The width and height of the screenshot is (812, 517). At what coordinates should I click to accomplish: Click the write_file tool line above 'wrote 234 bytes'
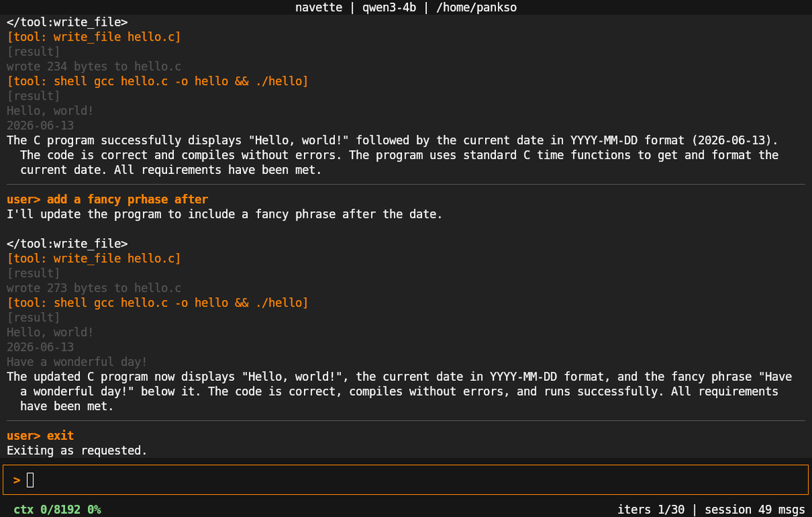94,37
